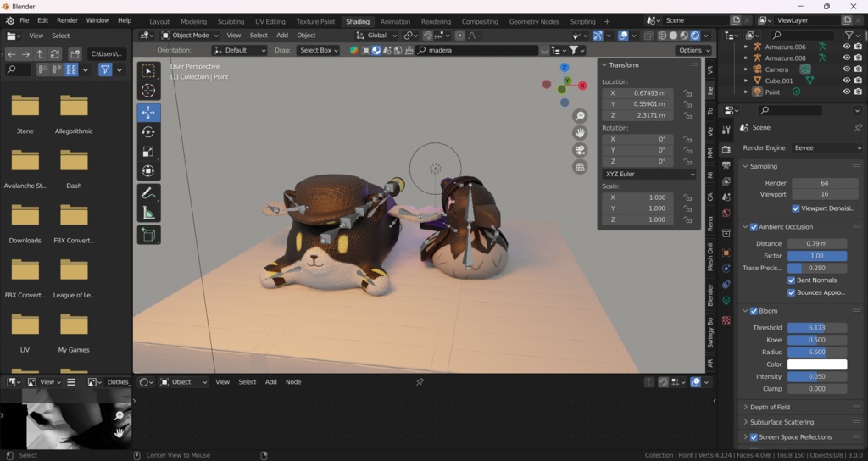Screen dimensions: 868x461
Task: Select the Cursor tool
Action: point(148,91)
